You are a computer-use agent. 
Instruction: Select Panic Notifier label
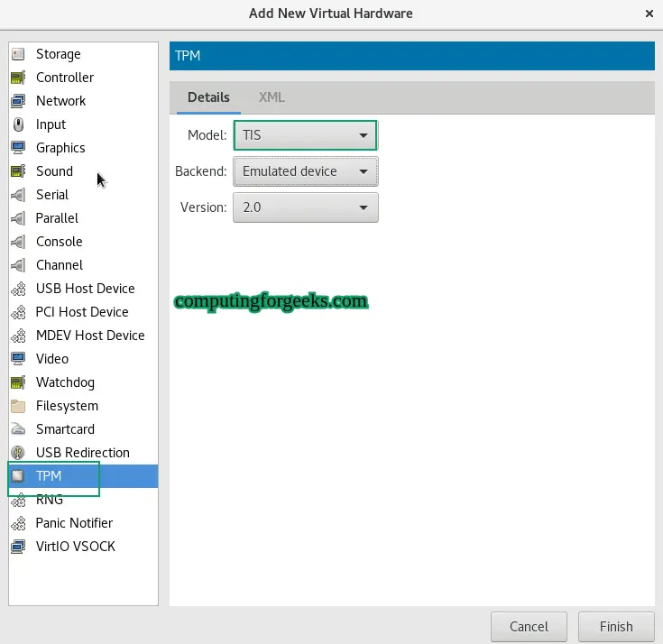coord(74,523)
